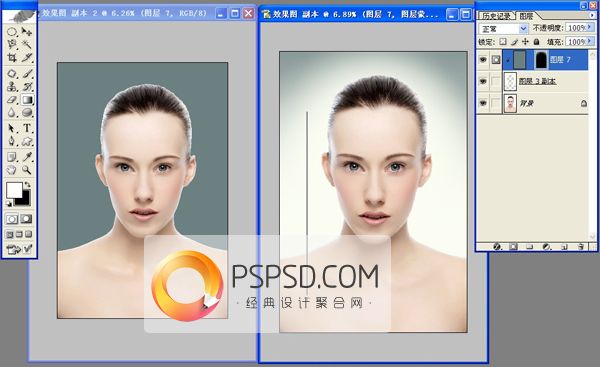Select the 图层 7 layer mask thumbnail
Viewport: 600px width, 367px height.
tap(541, 60)
